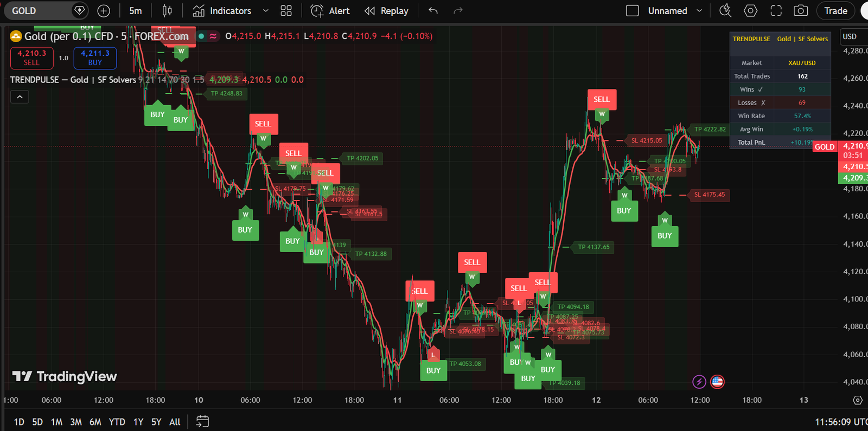
Task: Select the 5Y date range
Action: 156,422
